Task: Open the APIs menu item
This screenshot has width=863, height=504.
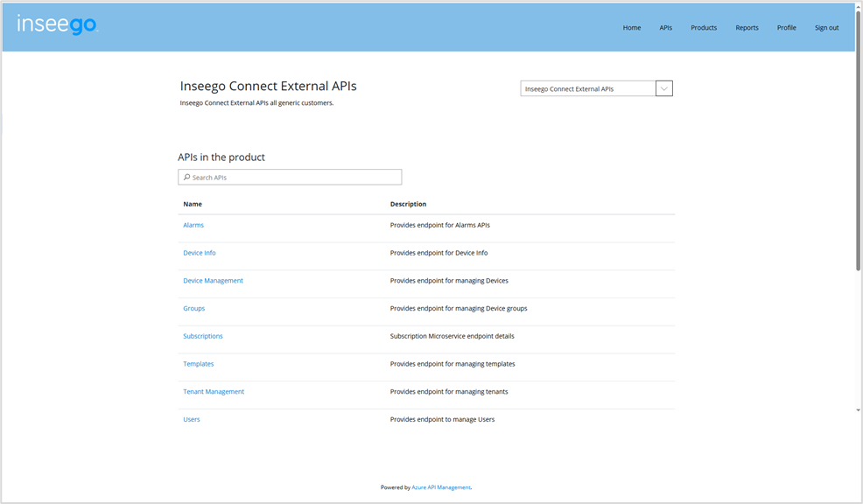Action: point(665,28)
